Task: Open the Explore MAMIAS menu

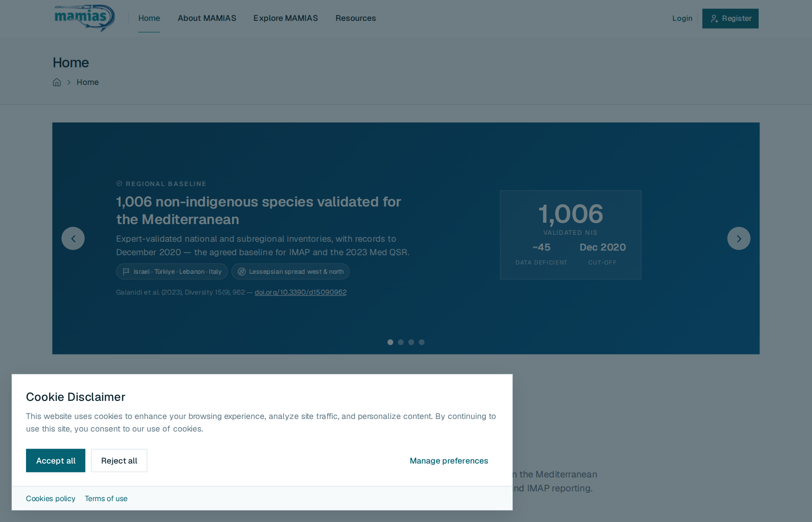Action: (286, 18)
